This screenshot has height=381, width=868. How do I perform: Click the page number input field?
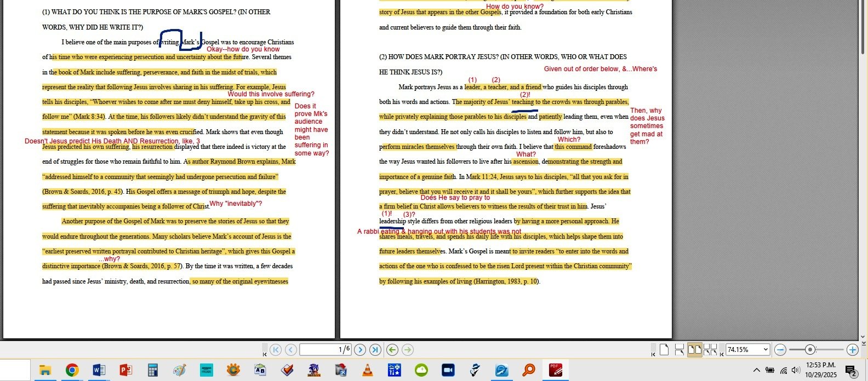[325, 350]
